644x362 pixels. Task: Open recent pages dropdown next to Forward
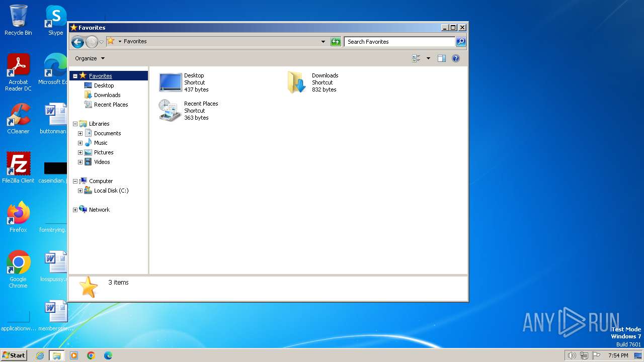click(x=101, y=42)
